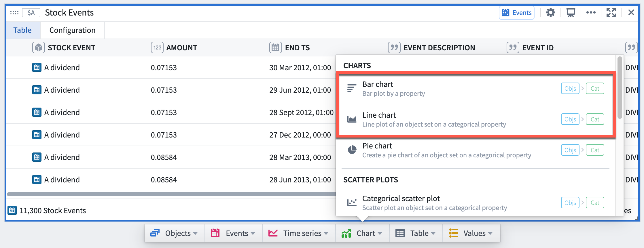Click the presentation screen icon
The image size is (644, 248).
click(571, 13)
